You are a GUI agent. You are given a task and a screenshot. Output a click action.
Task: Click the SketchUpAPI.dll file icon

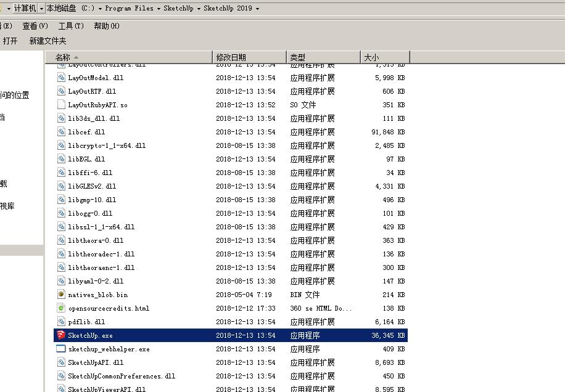pos(61,362)
